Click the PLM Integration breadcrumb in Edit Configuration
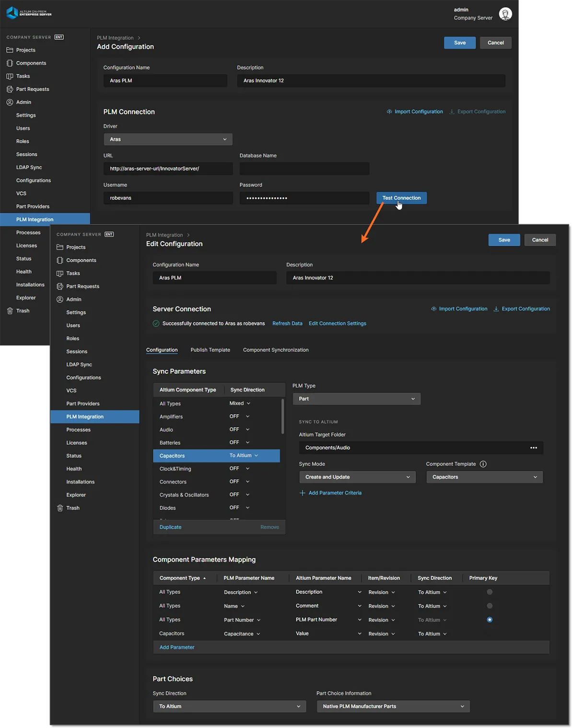 point(164,235)
